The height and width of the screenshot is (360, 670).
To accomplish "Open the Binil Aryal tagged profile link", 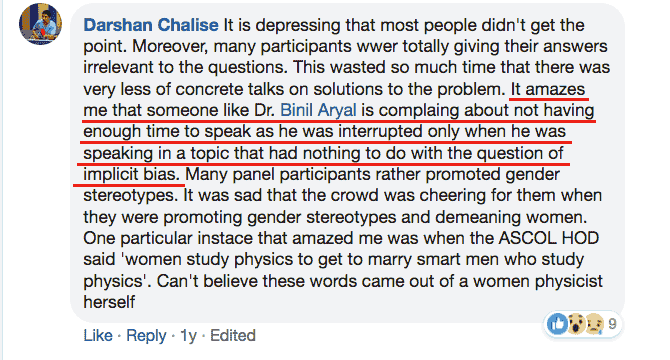I will coord(318,110).
